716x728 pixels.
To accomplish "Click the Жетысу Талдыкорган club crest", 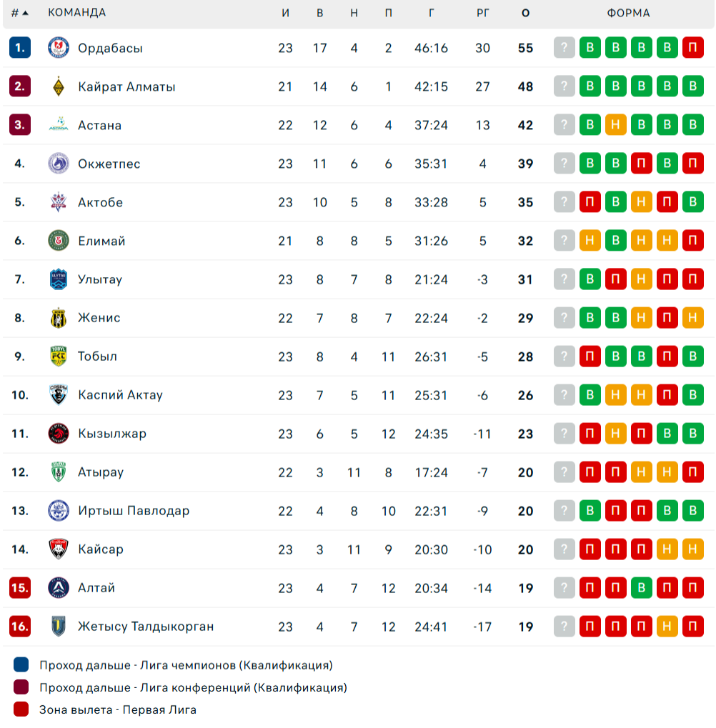I will click(x=59, y=626).
